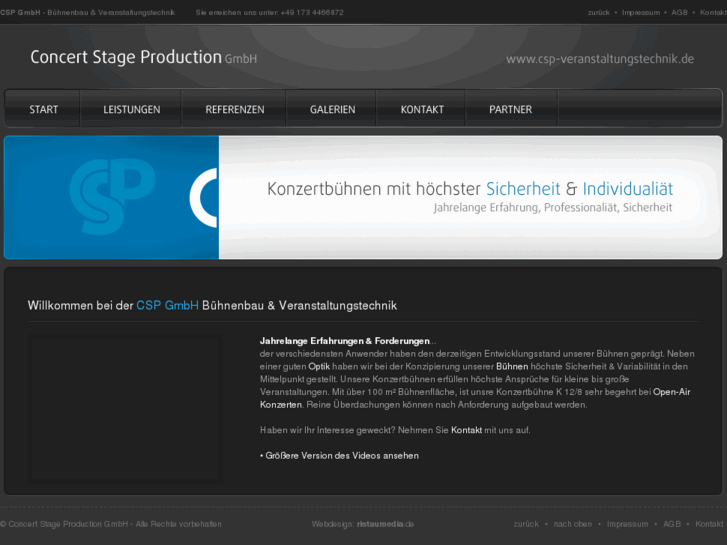727x545 pixels.
Task: Click the CSP logo banner graphic
Action: tap(111, 197)
